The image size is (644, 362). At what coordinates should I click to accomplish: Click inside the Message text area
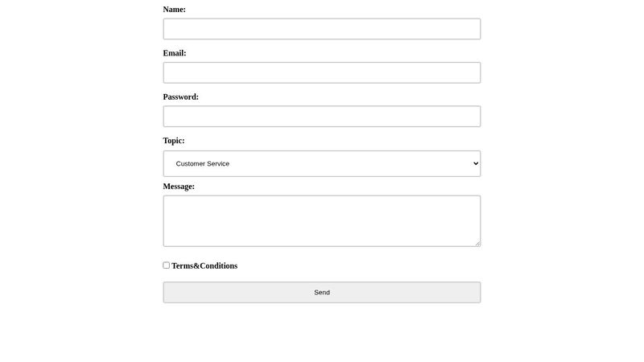(x=322, y=220)
